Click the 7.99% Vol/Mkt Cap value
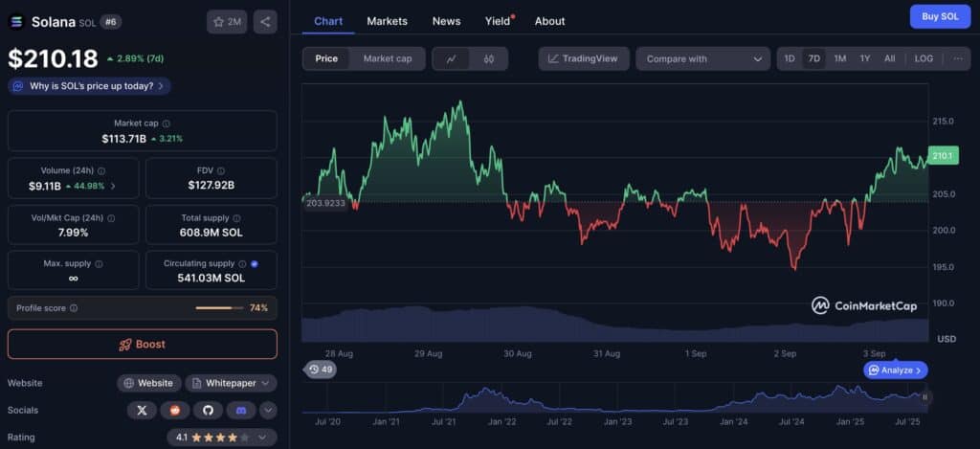980x449 pixels. [73, 233]
